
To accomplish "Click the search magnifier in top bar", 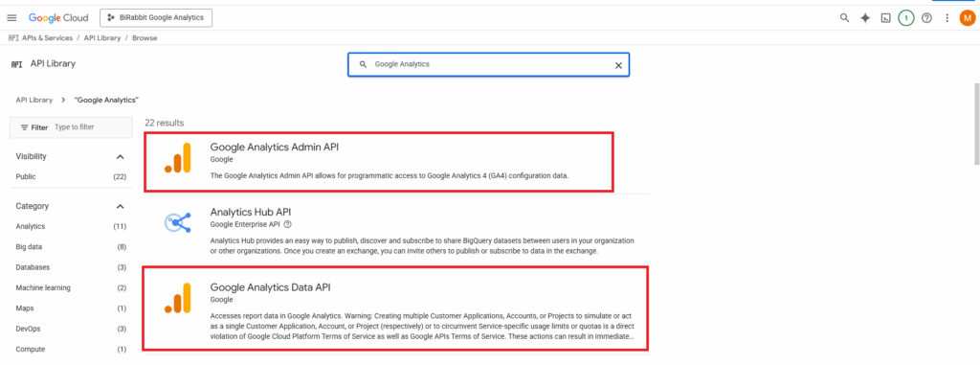I will point(844,17).
